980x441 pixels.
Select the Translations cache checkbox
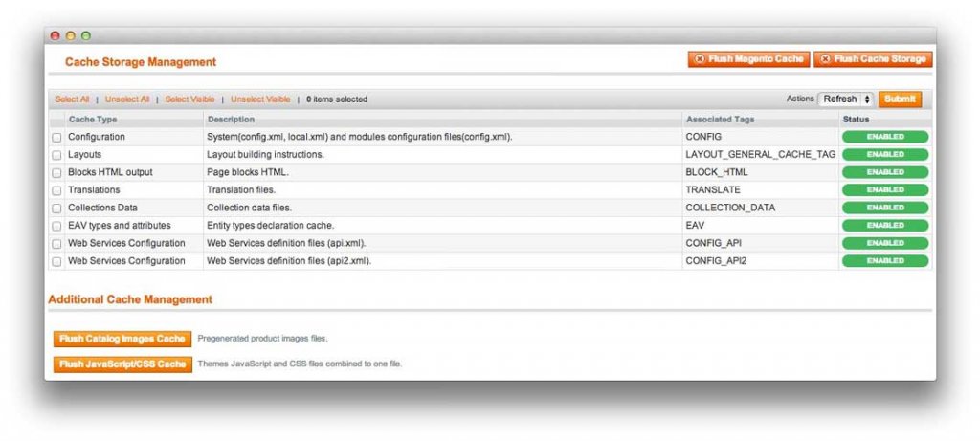(x=56, y=190)
